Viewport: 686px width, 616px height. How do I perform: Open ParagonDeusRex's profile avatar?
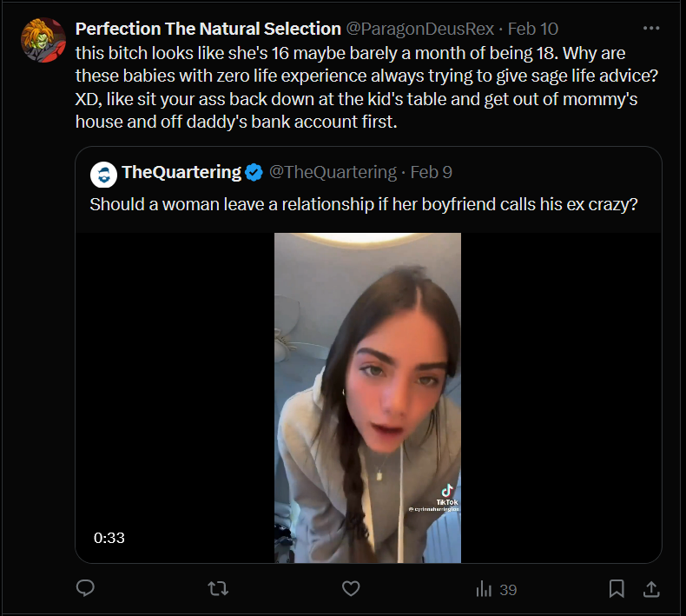(43, 40)
